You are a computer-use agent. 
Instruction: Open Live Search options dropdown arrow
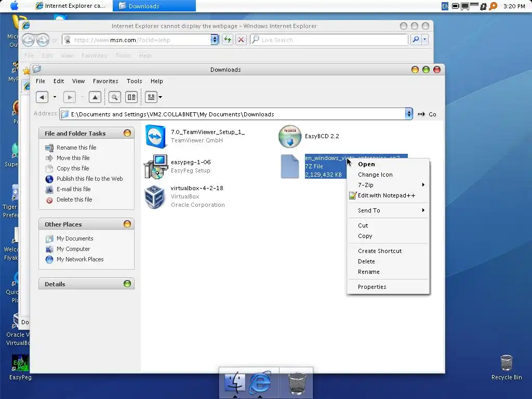pyautogui.click(x=425, y=39)
